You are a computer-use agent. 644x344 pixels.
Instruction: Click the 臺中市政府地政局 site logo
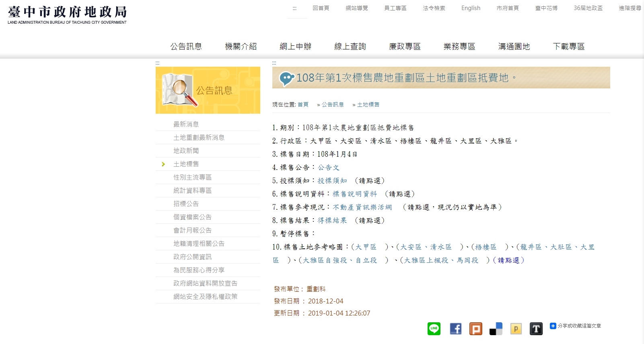pos(67,15)
